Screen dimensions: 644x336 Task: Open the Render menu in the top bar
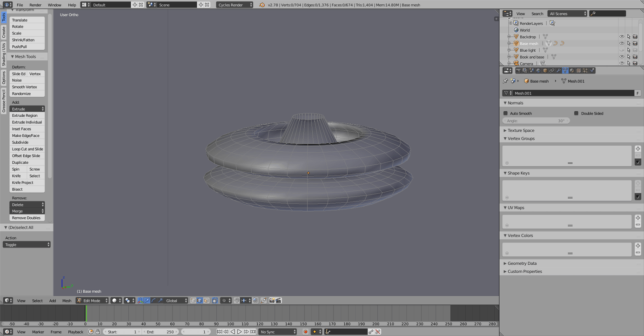(x=34, y=5)
